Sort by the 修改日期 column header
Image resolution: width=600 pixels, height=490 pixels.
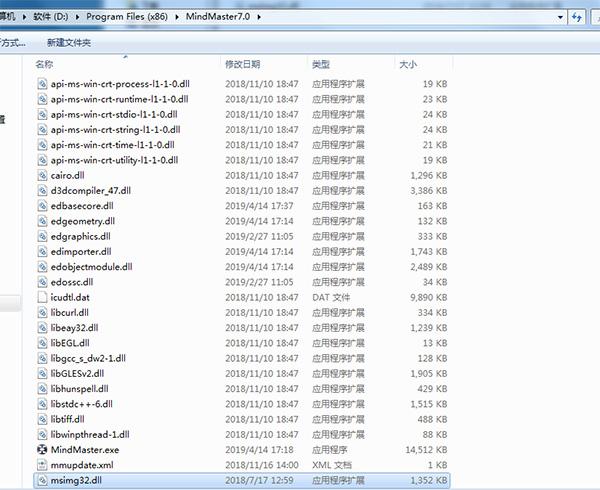pyautogui.click(x=243, y=64)
